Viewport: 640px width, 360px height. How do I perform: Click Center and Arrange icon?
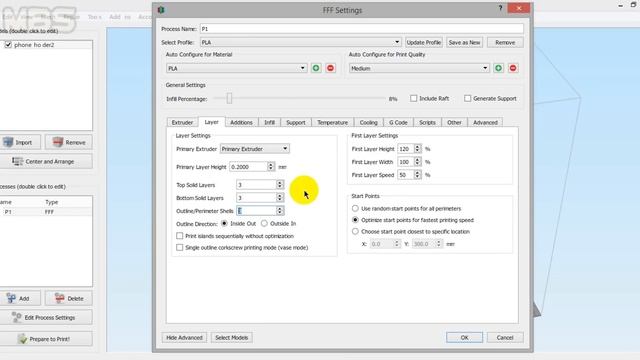coord(17,161)
